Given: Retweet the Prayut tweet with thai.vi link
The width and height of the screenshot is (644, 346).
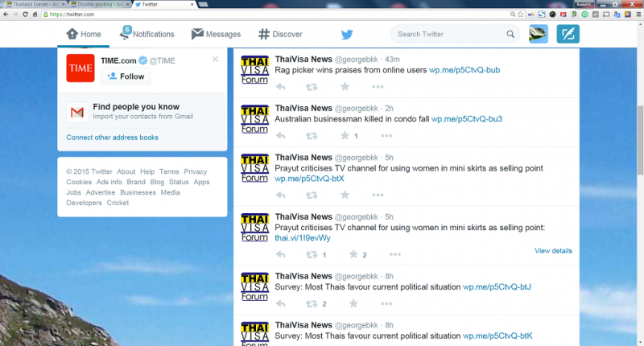Looking at the screenshot, I should 312,254.
